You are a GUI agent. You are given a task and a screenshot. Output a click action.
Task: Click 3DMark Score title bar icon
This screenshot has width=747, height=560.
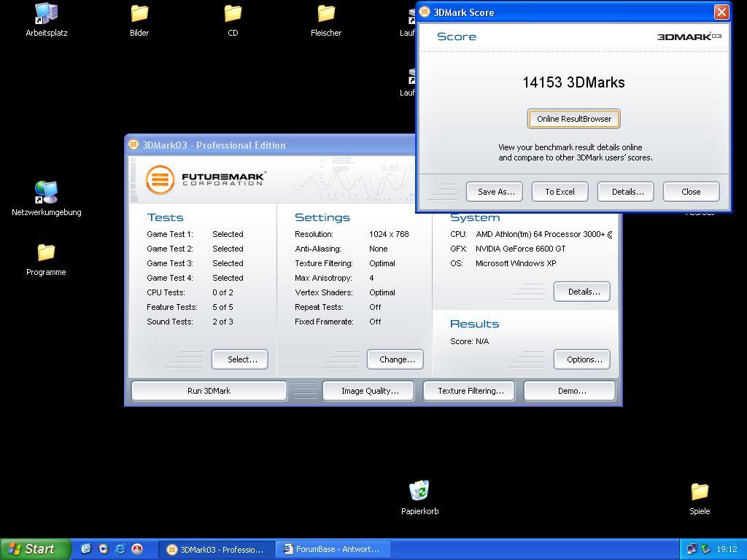click(x=425, y=12)
